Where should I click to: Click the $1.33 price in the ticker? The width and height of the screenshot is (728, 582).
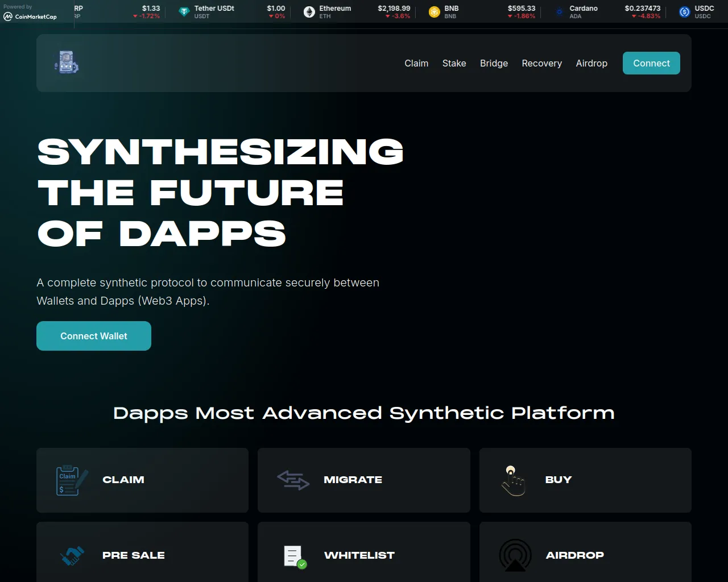point(151,9)
